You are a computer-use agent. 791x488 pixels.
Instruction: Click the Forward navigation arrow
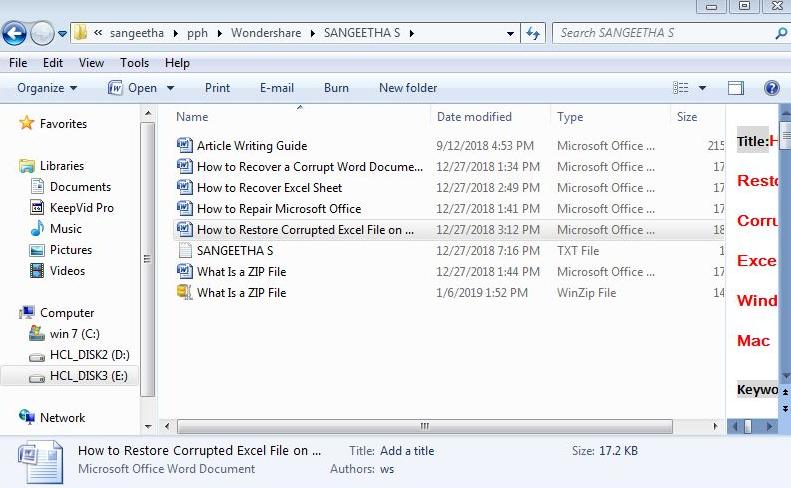42,33
